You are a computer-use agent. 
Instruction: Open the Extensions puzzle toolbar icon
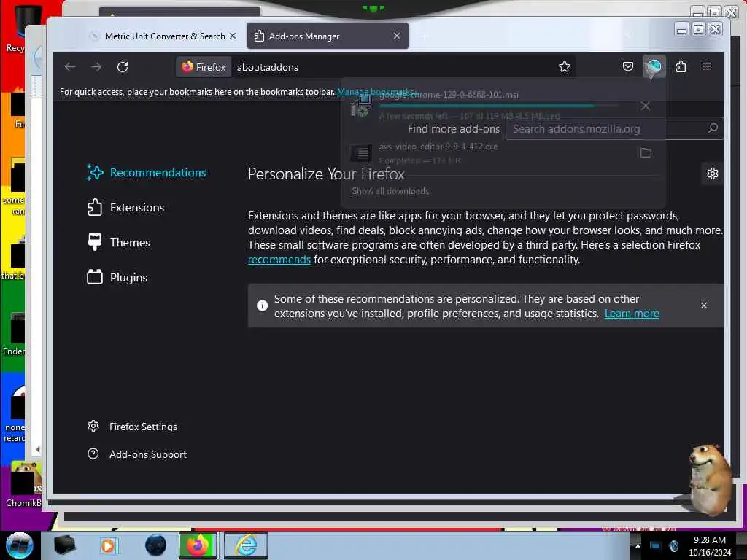point(681,66)
